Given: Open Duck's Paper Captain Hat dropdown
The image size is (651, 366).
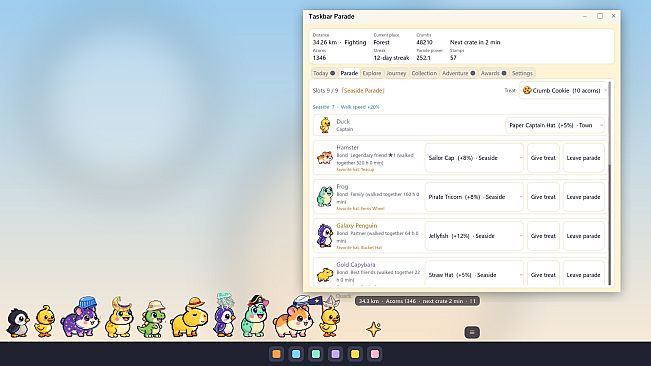Looking at the screenshot, I should [x=554, y=125].
